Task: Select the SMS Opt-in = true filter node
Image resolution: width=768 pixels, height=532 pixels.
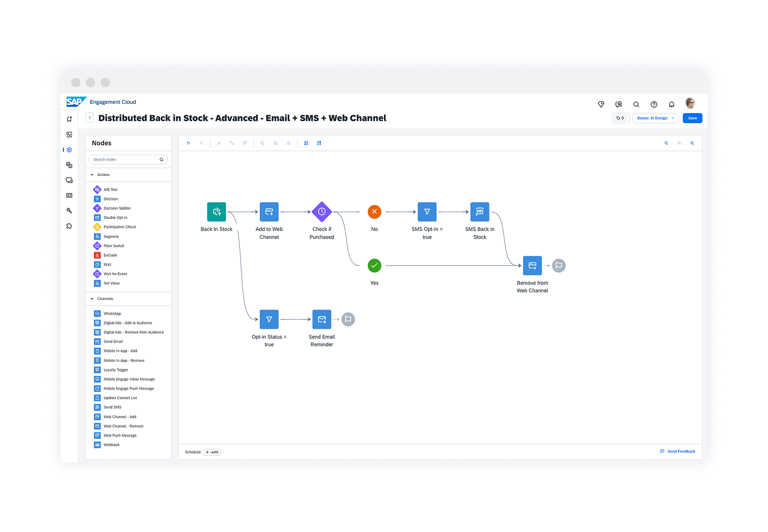Action: tap(427, 212)
